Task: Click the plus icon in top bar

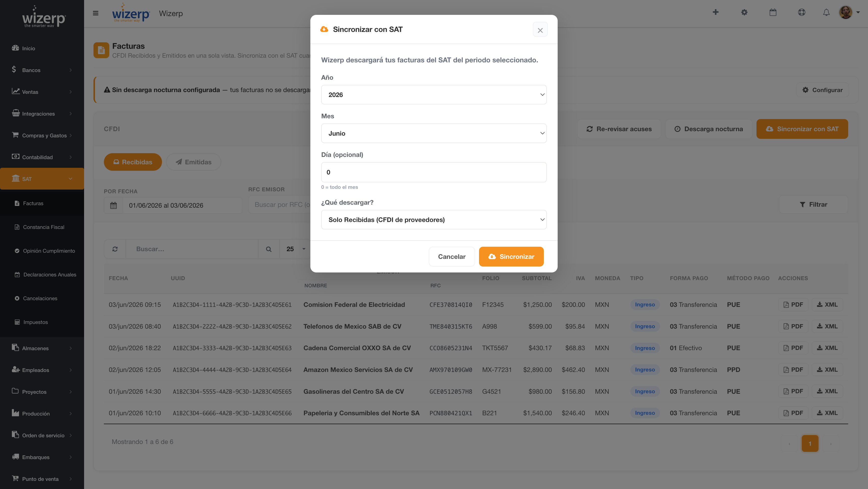Action: (716, 12)
